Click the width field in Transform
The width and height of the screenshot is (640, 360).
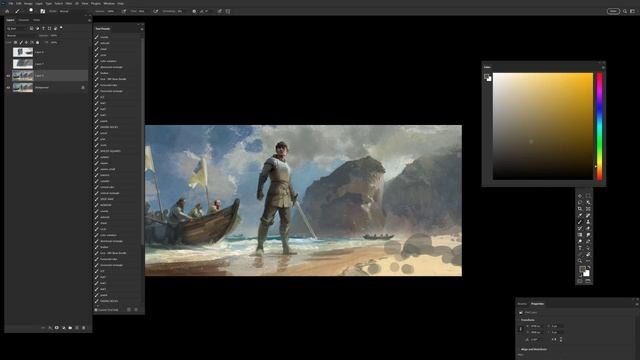point(536,326)
